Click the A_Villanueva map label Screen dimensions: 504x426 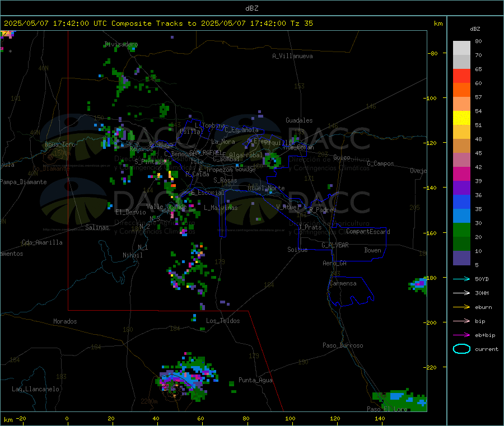(292, 56)
